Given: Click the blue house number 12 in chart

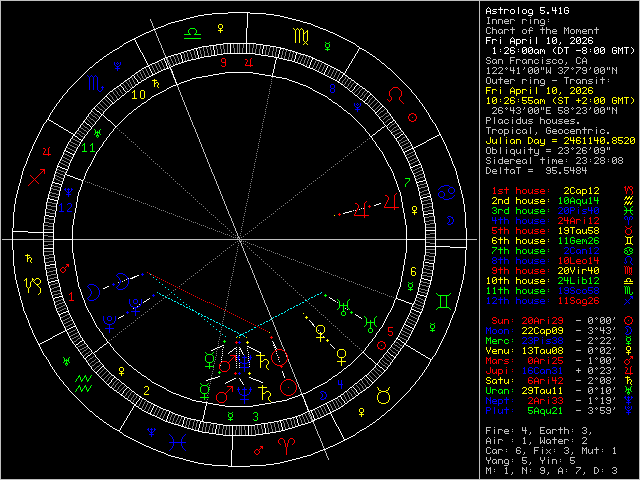Looking at the screenshot, I should (x=65, y=207).
